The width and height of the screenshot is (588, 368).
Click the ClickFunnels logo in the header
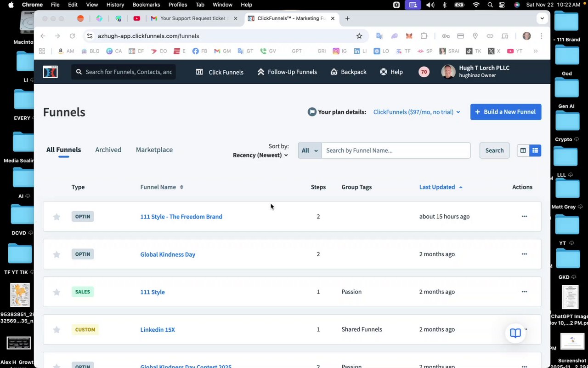[x=51, y=72]
